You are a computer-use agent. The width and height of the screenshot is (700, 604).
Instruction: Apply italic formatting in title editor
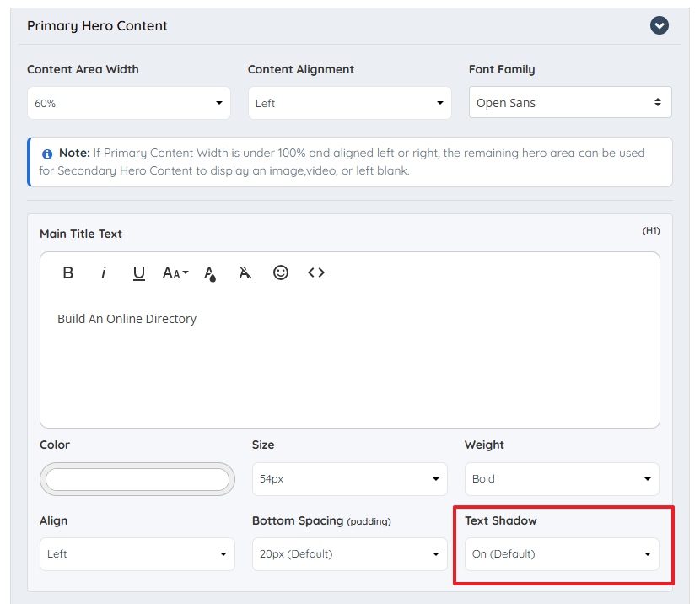coord(104,272)
